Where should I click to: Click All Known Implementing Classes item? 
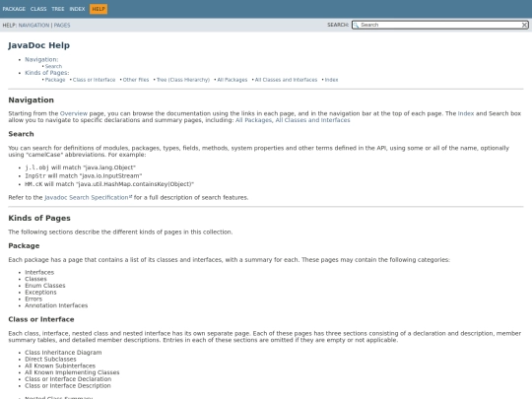pos(72,372)
